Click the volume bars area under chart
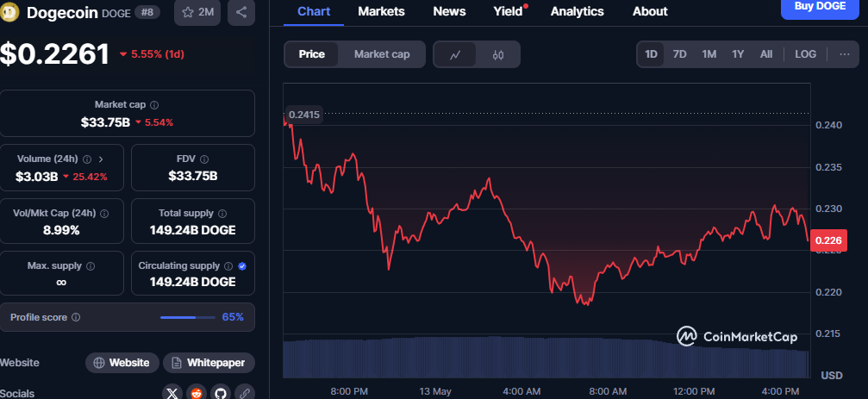The width and height of the screenshot is (868, 399). click(546, 357)
